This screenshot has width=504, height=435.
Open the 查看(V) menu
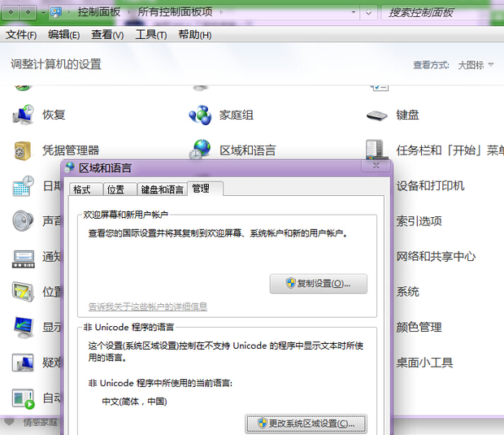point(107,34)
